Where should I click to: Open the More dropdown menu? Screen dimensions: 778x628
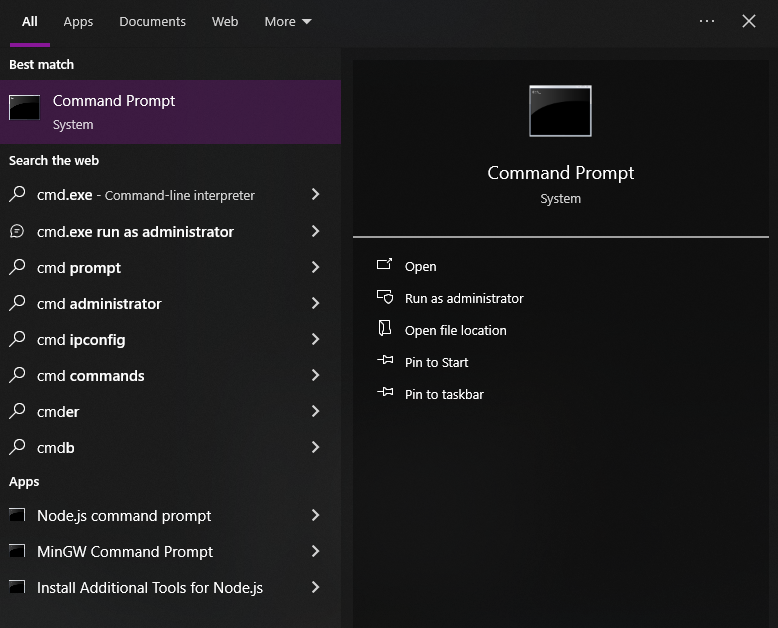tap(288, 22)
